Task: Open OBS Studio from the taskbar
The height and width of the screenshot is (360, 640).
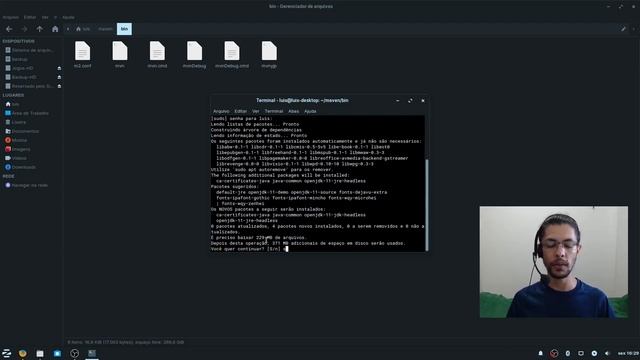Action: tap(74, 353)
